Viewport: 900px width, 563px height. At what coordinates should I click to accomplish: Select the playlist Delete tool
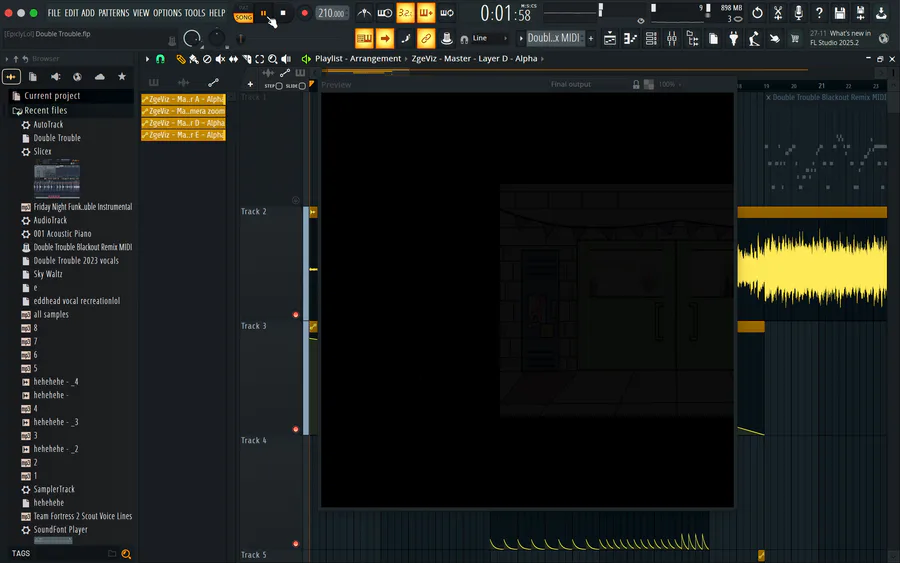[207, 59]
